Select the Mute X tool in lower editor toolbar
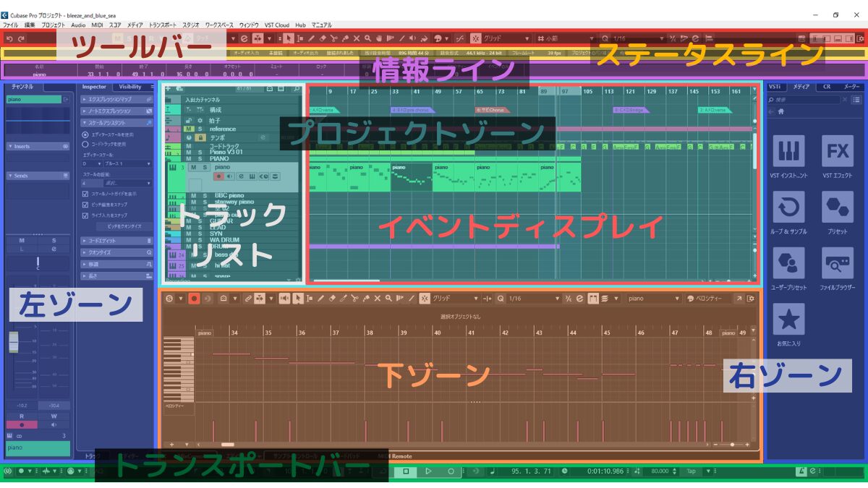The width and height of the screenshot is (868, 488). 377,298
